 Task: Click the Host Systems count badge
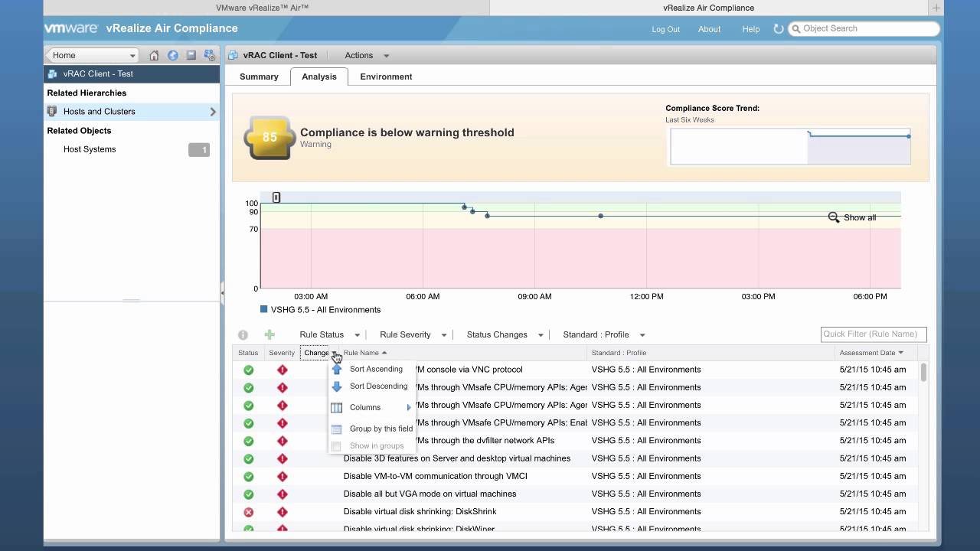click(x=199, y=150)
